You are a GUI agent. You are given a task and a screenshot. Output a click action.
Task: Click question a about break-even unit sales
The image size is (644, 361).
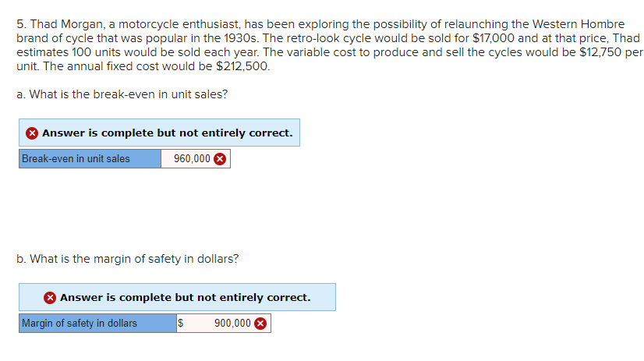(x=122, y=94)
